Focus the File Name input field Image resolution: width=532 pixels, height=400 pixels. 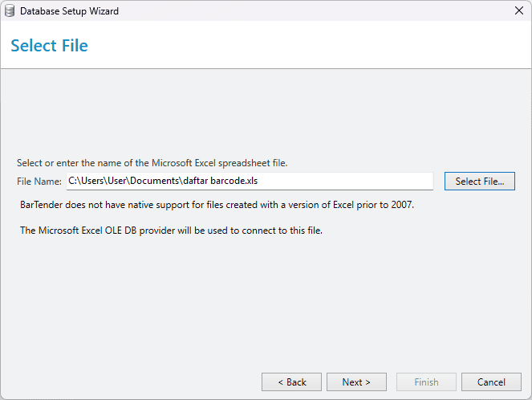[250, 181]
